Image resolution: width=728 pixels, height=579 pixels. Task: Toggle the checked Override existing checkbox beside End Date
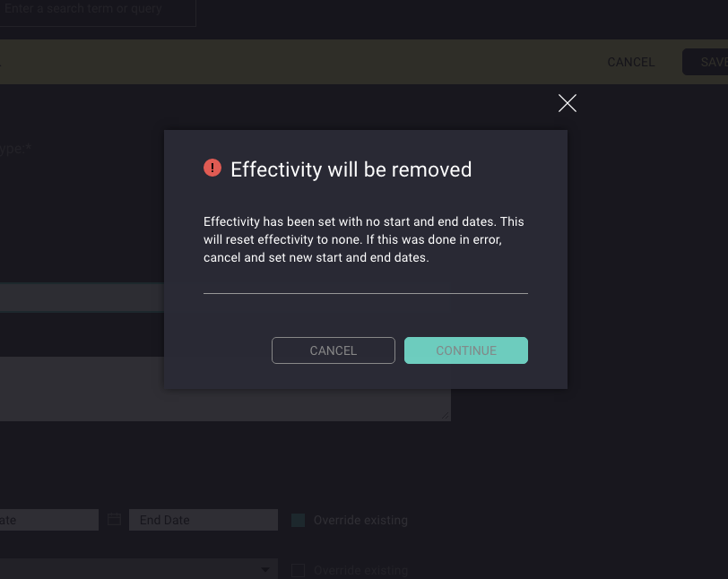point(298,521)
